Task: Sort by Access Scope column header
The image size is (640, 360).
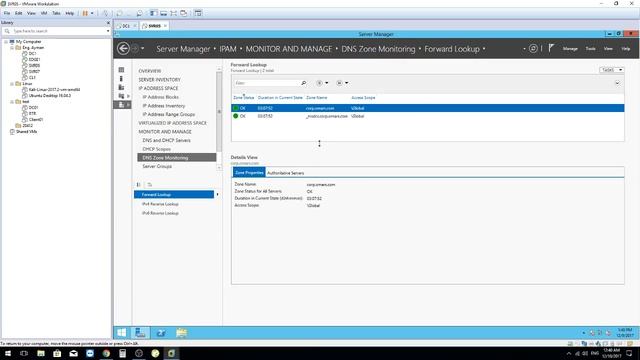Action: (x=363, y=98)
